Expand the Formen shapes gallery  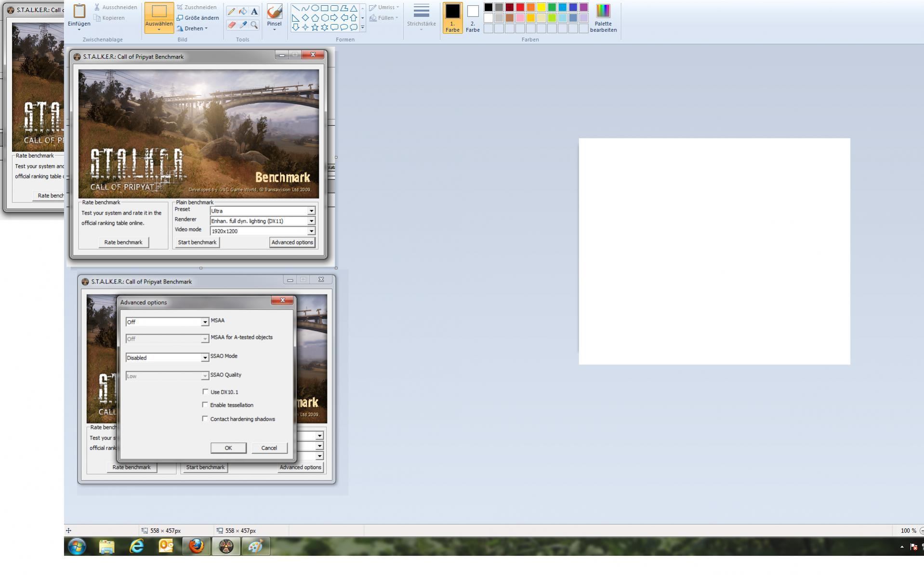(x=363, y=27)
